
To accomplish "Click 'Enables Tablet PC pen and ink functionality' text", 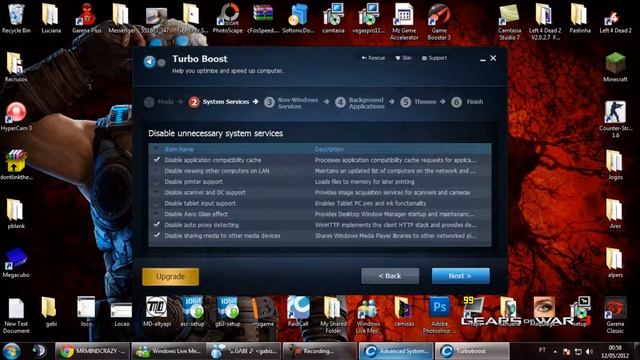I will (370, 203).
